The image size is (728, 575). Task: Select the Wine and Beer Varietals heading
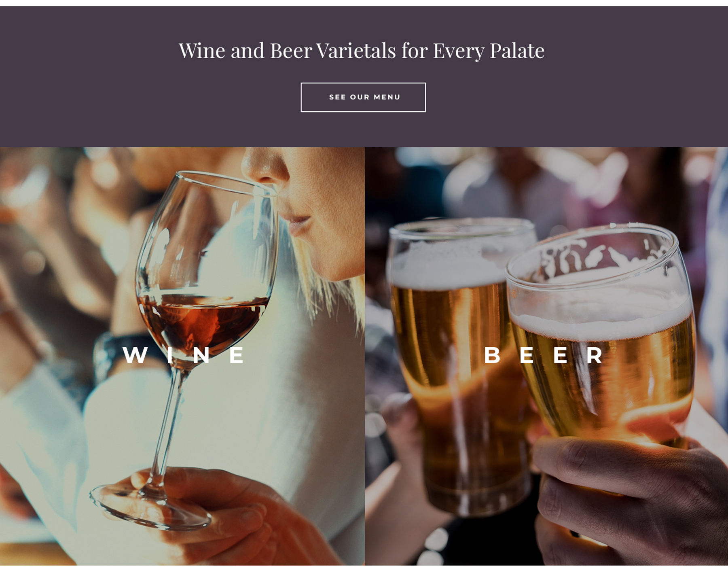pos(362,51)
